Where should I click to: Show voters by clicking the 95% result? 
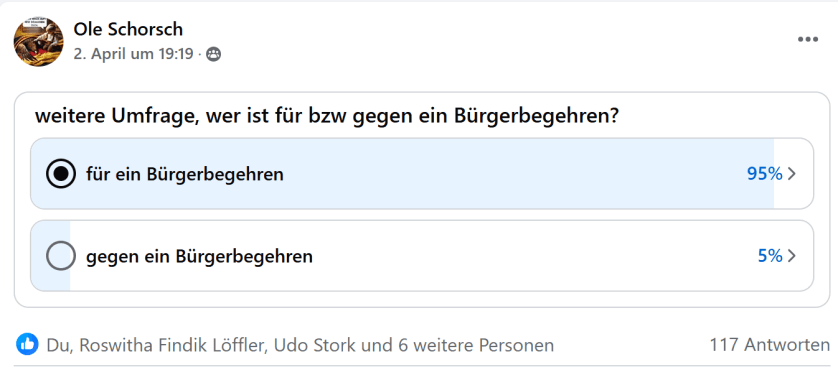coord(765,174)
